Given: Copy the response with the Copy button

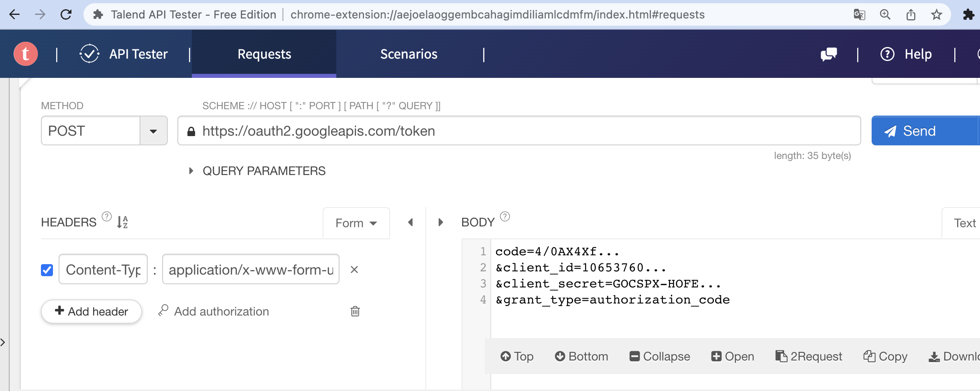Looking at the screenshot, I should [x=885, y=356].
